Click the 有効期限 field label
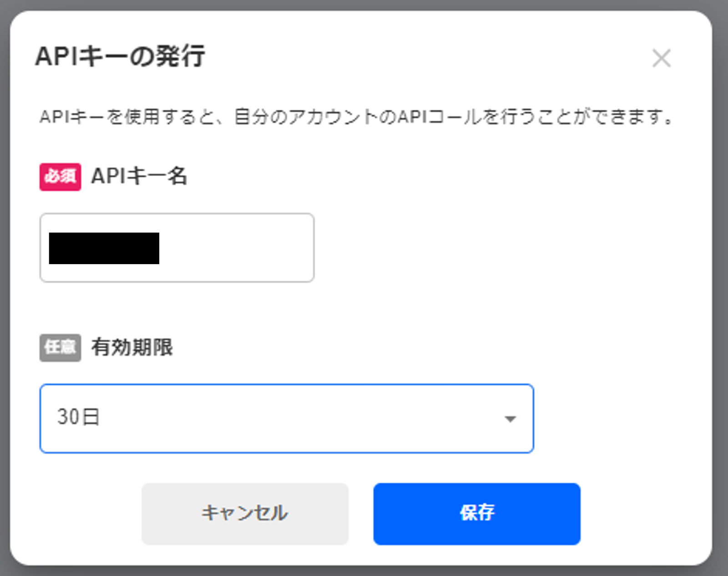728x576 pixels. coord(132,347)
